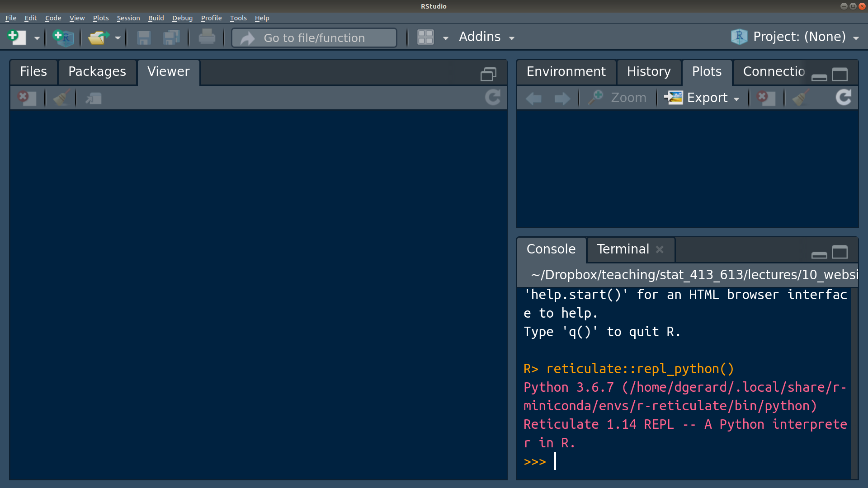Minimize the Console pane
The image size is (868, 488).
[819, 255]
